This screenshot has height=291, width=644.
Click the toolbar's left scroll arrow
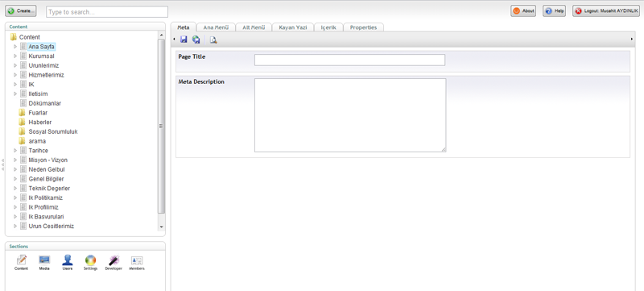coord(174,39)
